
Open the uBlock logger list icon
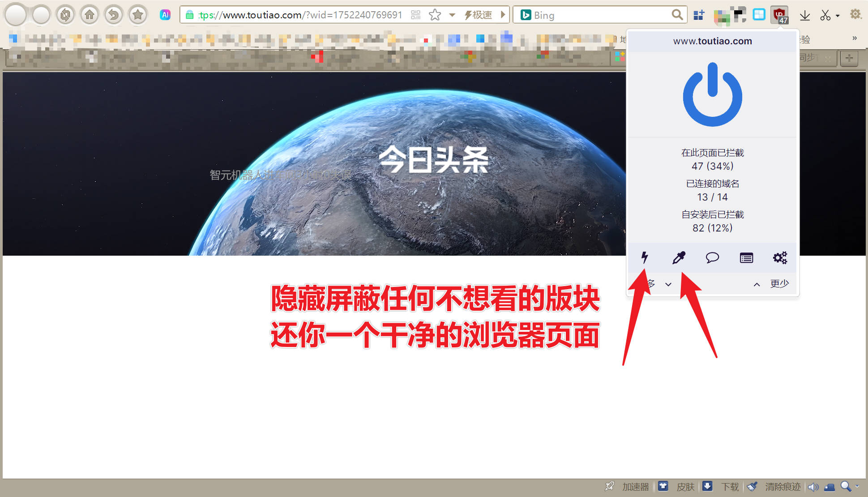point(746,257)
